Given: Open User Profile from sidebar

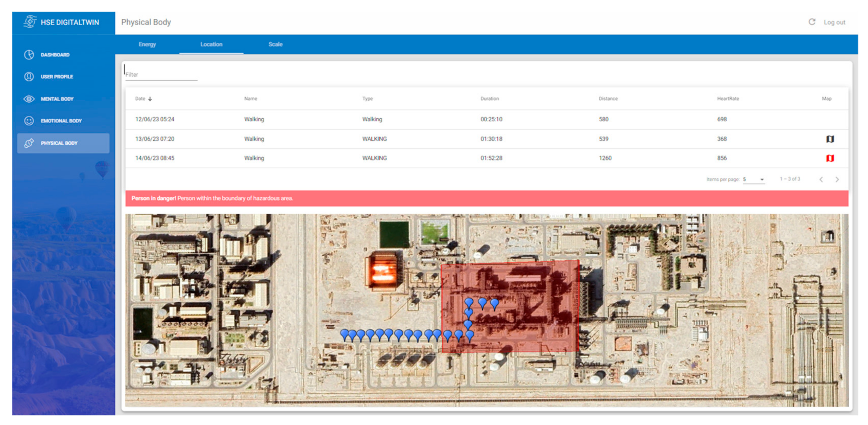Looking at the screenshot, I should [57, 77].
